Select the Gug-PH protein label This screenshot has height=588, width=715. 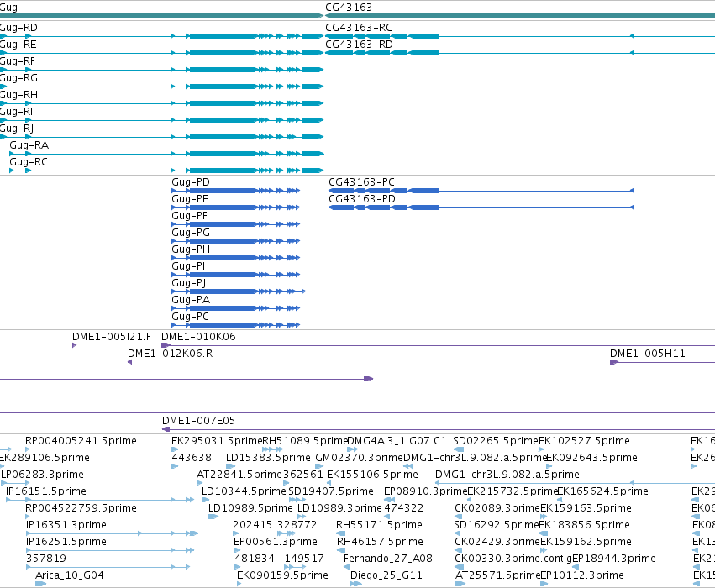pos(191,249)
